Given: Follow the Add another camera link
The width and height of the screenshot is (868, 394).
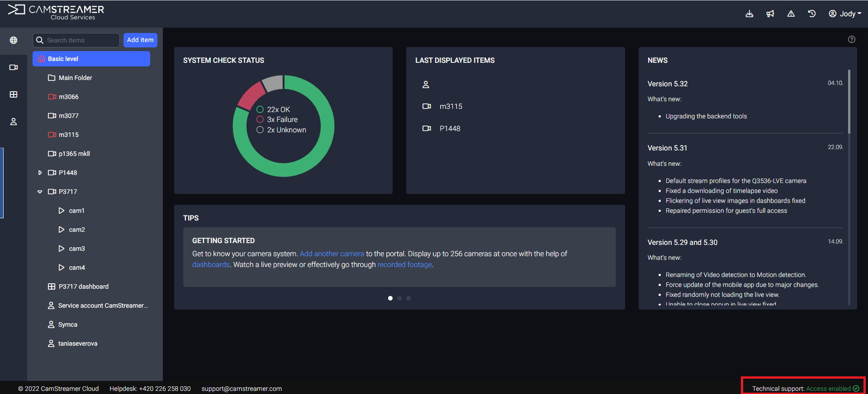Looking at the screenshot, I should 332,254.
